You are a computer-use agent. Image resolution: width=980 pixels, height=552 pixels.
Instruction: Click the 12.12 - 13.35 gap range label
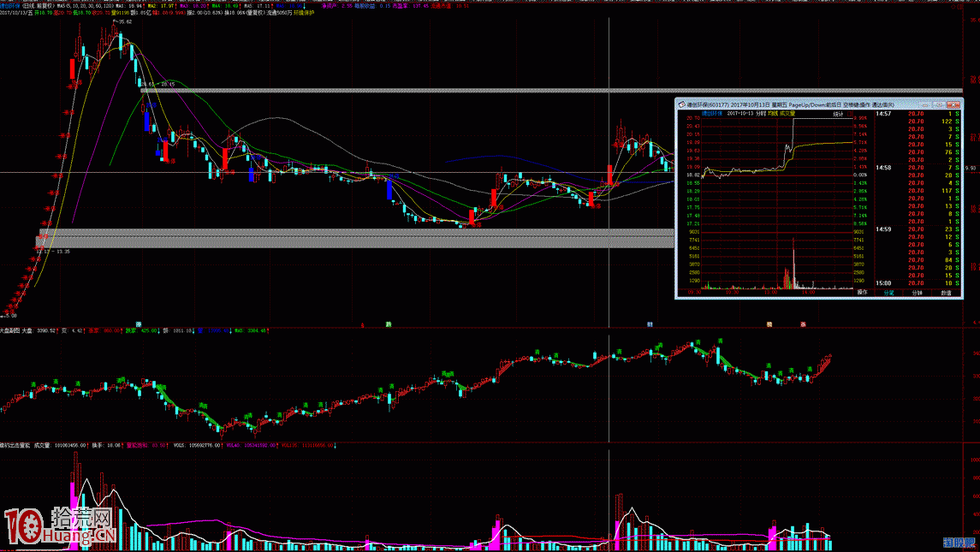(55, 252)
